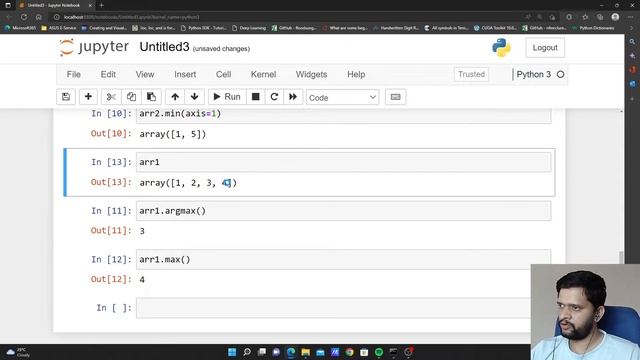Click the Python logo icon

(501, 48)
